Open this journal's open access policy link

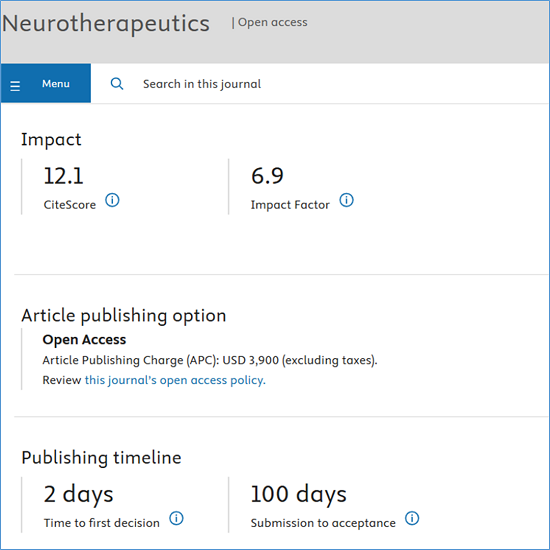[x=175, y=380]
